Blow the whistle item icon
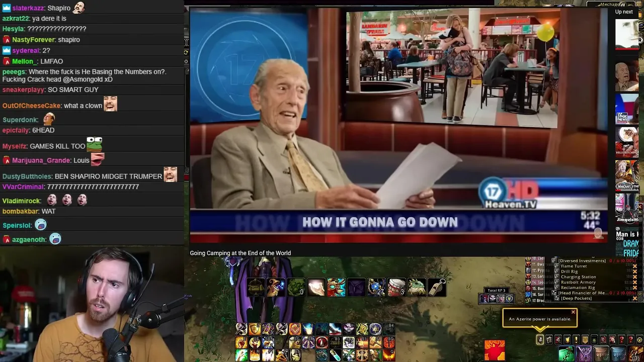The width and height of the screenshot is (644, 362). point(437,287)
